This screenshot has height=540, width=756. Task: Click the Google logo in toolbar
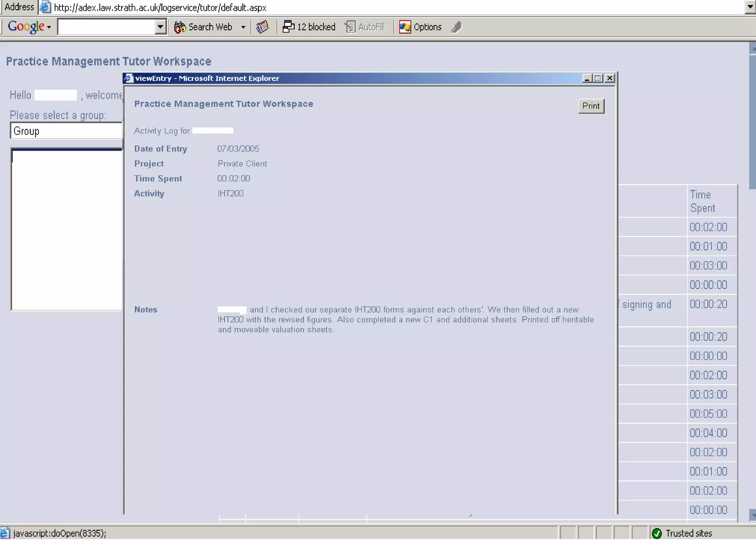(25, 27)
